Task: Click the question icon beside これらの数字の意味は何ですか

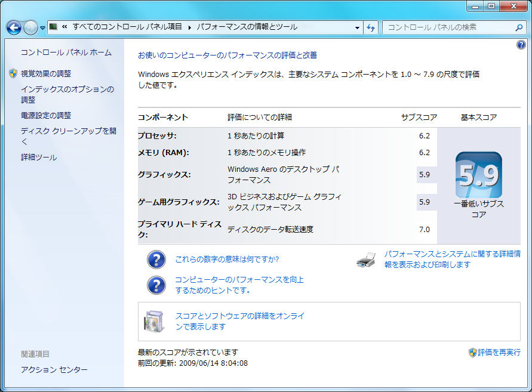Action: (156, 260)
